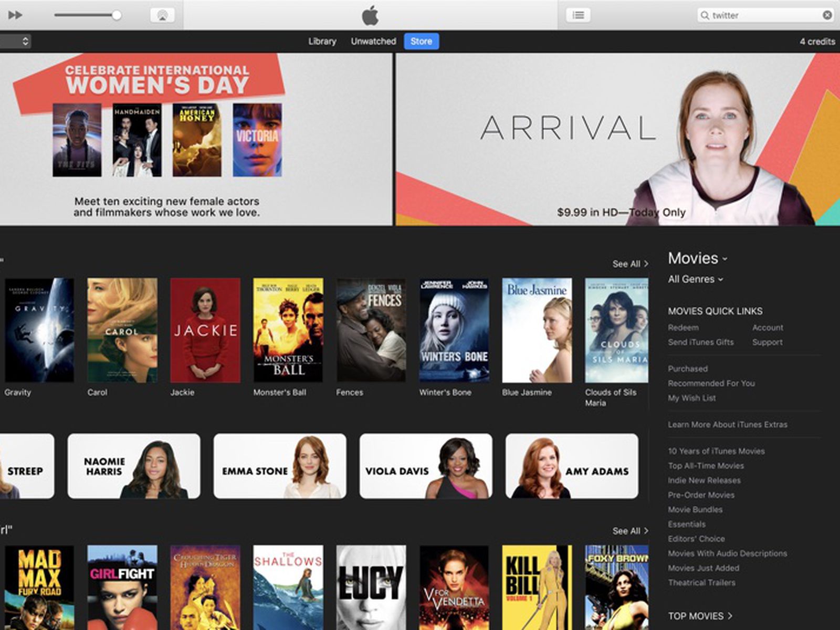Image resolution: width=840 pixels, height=630 pixels.
Task: Clear the twitter search text
Action: tap(827, 15)
